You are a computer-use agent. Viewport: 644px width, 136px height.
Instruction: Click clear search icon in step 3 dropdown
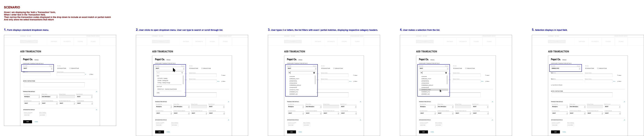click(314, 73)
